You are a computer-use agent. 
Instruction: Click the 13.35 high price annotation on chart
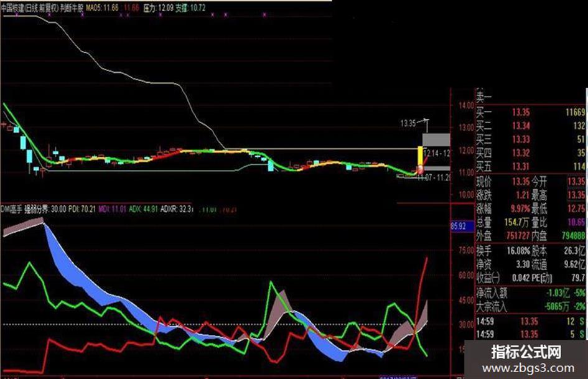click(408, 123)
